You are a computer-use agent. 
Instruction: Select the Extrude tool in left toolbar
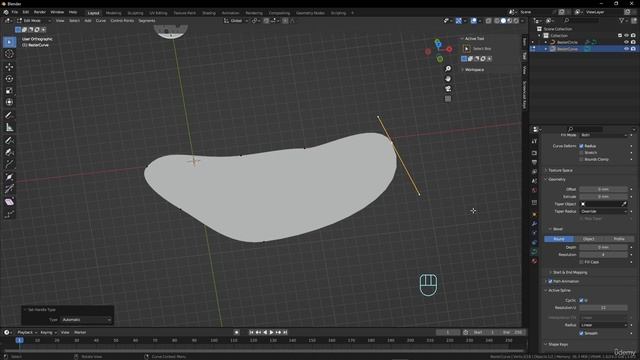click(9, 164)
